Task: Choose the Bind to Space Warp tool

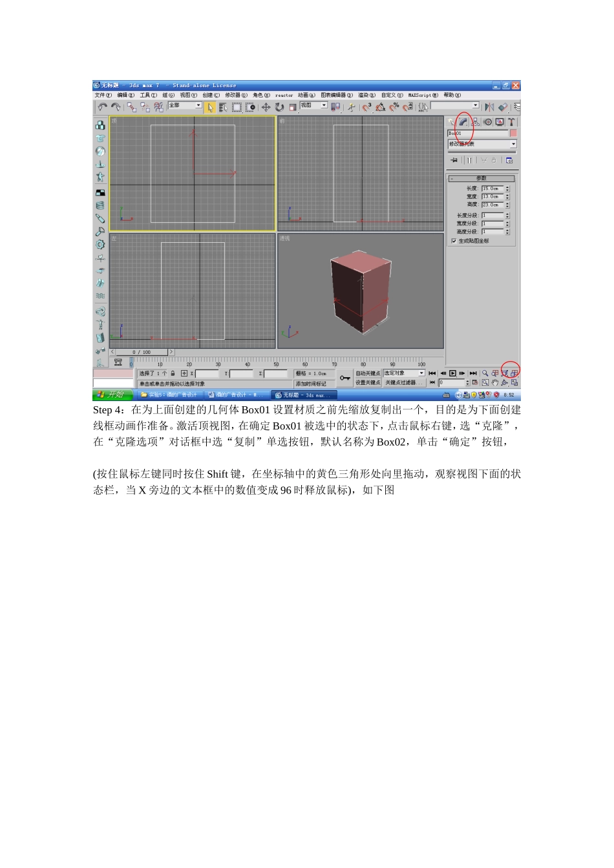Action: 158,107
